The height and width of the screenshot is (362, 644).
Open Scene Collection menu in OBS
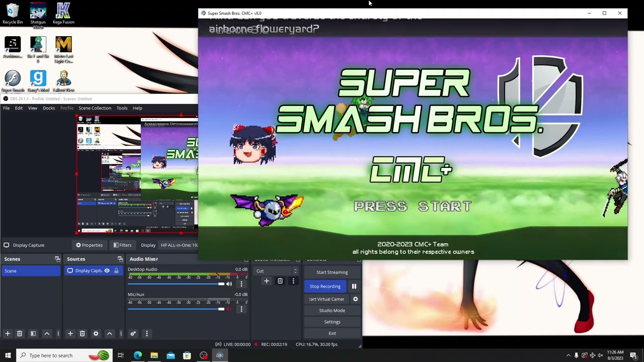coord(95,108)
